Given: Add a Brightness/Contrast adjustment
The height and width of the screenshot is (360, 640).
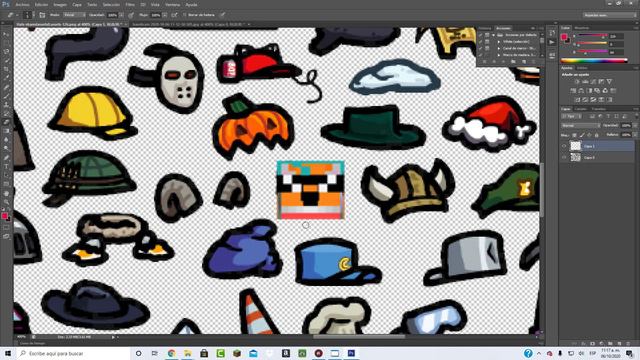Looking at the screenshot, I should 577,82.
